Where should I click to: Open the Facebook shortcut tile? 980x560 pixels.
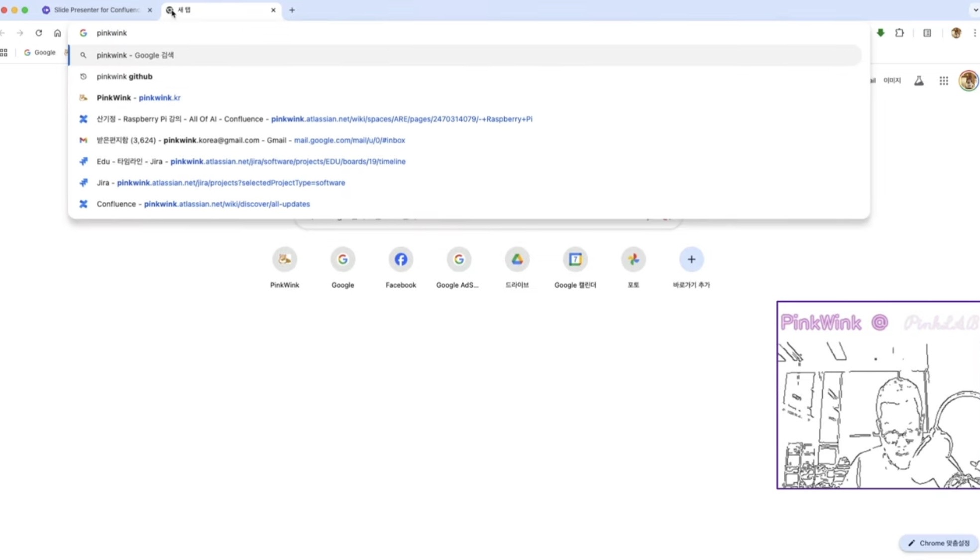401,267
